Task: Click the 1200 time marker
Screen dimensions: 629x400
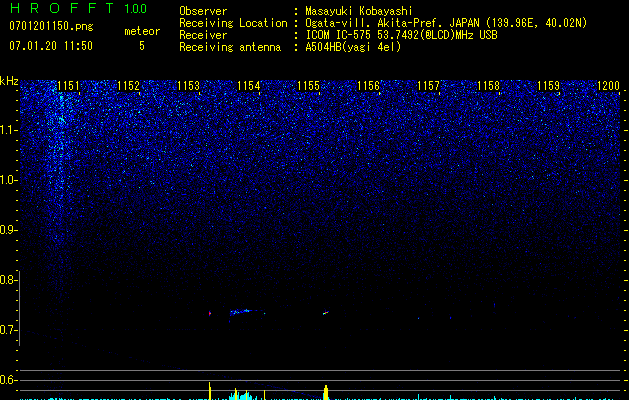Action: click(x=609, y=86)
